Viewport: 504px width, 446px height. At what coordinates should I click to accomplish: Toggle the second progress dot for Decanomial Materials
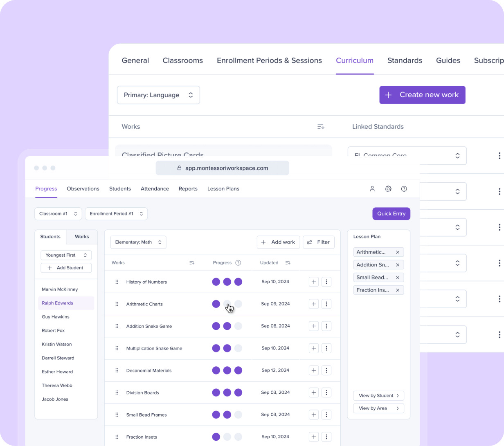[x=227, y=370]
